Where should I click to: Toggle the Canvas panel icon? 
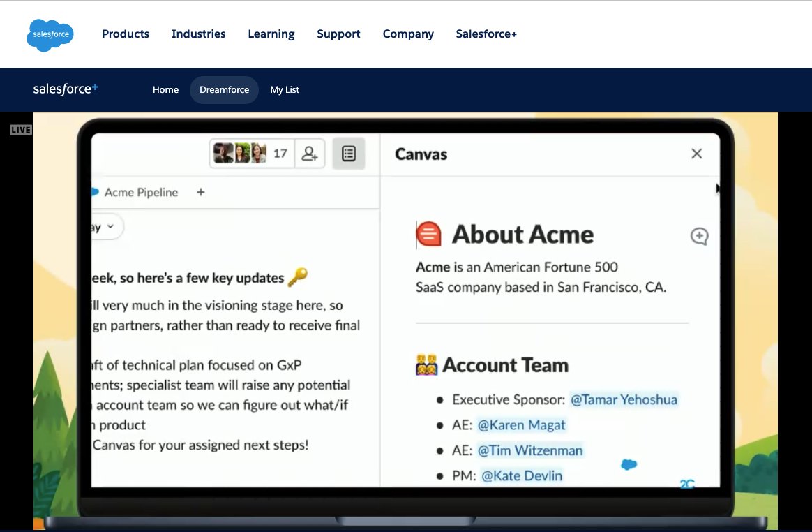pyautogui.click(x=349, y=154)
